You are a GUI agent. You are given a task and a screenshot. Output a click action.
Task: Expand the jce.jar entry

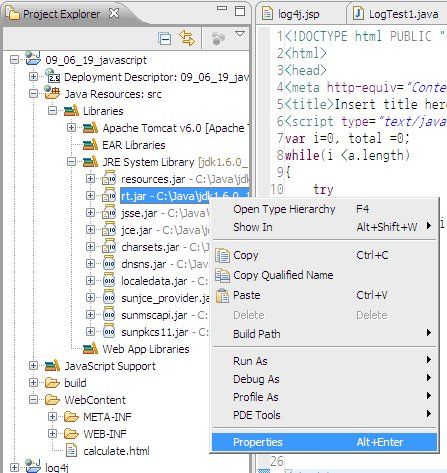90,230
